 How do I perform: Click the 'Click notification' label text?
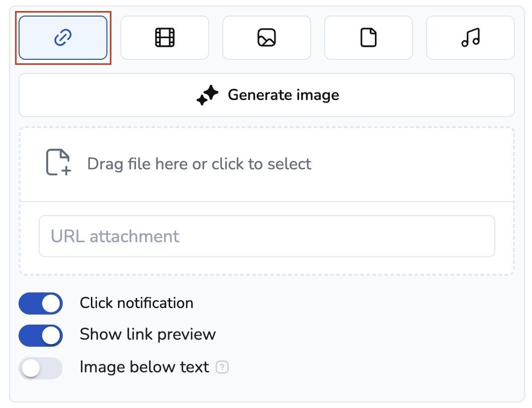(137, 303)
